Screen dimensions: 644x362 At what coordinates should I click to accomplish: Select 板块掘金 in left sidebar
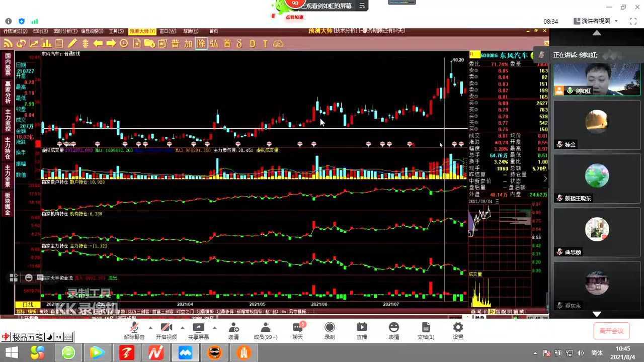coord(8,204)
